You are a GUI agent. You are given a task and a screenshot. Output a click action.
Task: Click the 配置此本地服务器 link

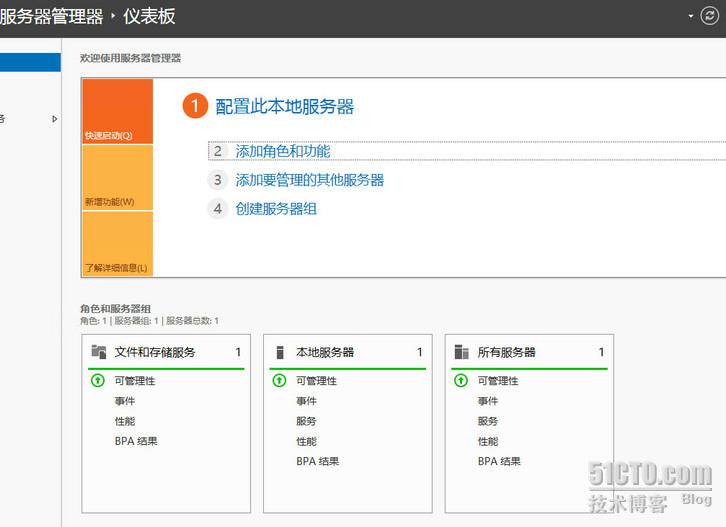285,107
